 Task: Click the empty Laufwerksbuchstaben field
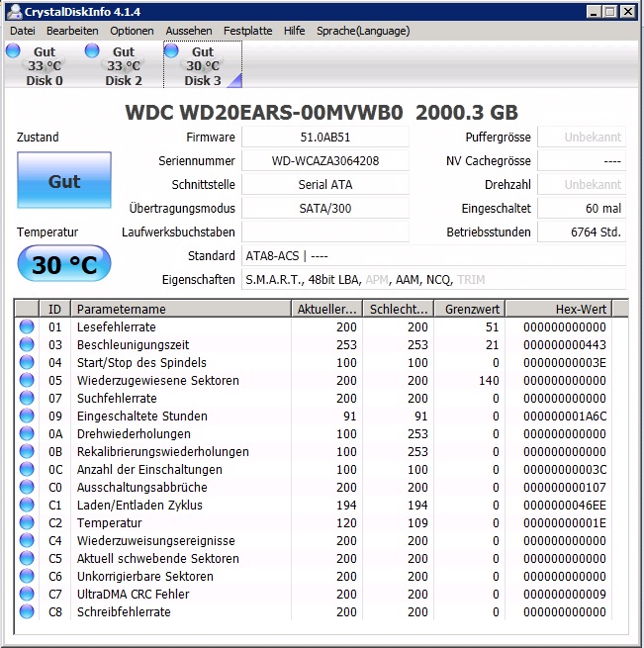click(325, 232)
